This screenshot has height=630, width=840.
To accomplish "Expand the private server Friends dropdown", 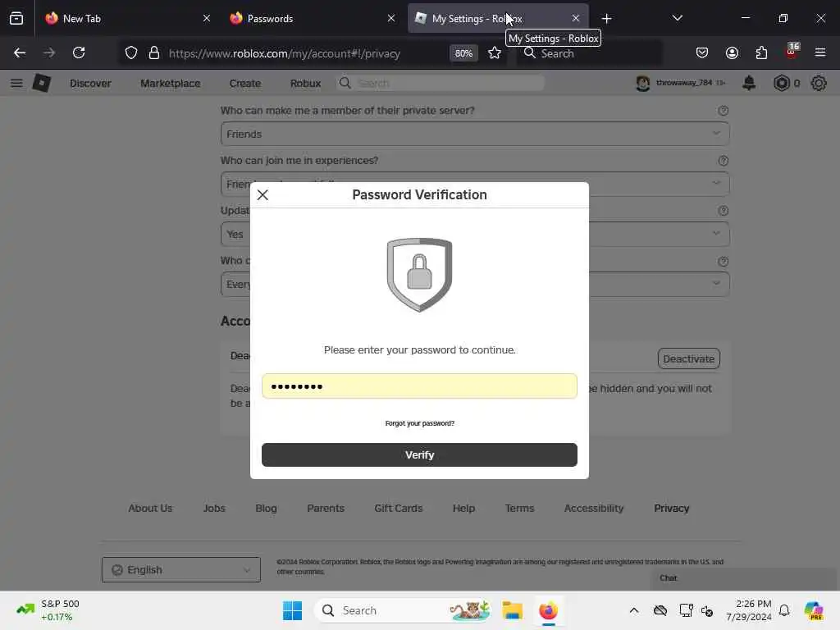I will click(475, 134).
